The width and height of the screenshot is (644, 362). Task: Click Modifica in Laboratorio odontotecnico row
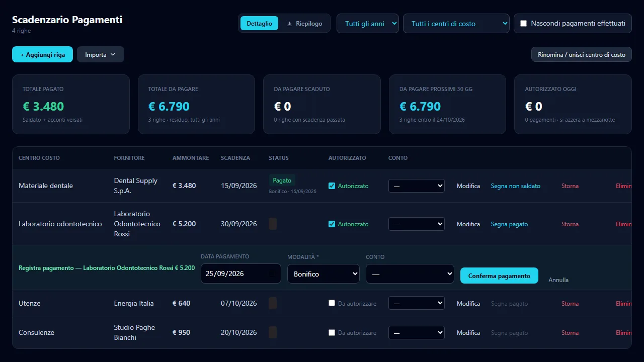[x=468, y=224]
